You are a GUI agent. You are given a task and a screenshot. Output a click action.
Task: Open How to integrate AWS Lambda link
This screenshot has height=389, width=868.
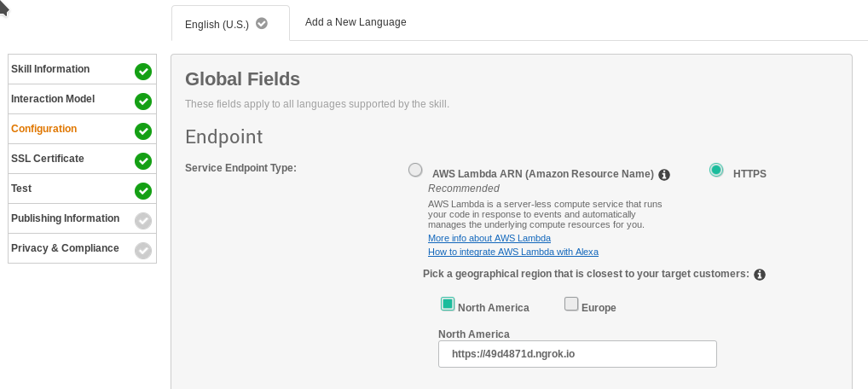click(513, 252)
